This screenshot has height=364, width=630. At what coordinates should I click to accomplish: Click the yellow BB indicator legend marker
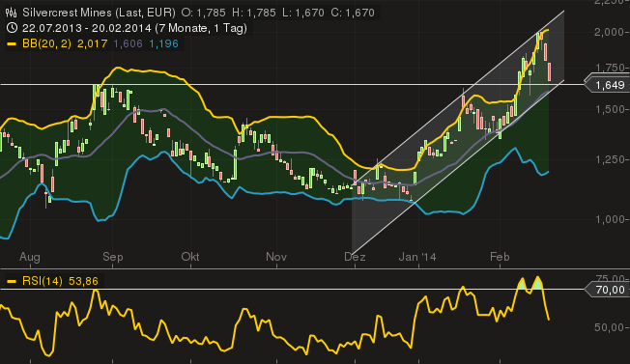pos(12,43)
